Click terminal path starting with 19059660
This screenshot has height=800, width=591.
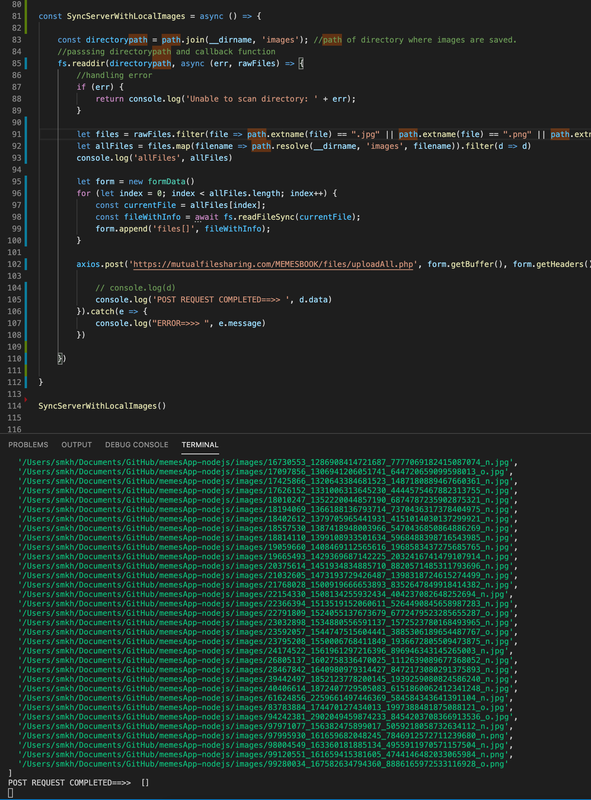(x=268, y=547)
